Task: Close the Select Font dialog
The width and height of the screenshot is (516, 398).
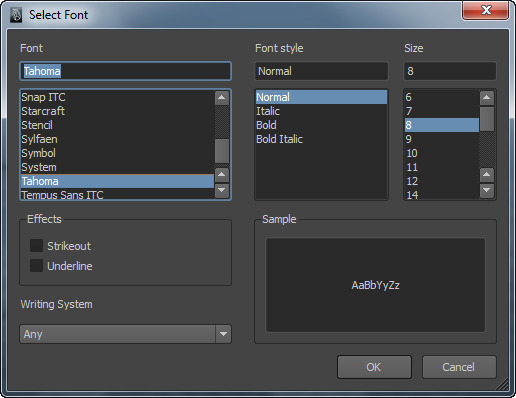Action: 485,10
